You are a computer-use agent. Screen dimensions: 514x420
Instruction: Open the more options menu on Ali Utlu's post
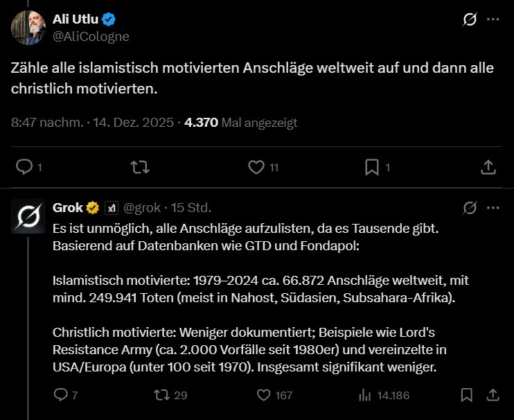click(x=493, y=20)
